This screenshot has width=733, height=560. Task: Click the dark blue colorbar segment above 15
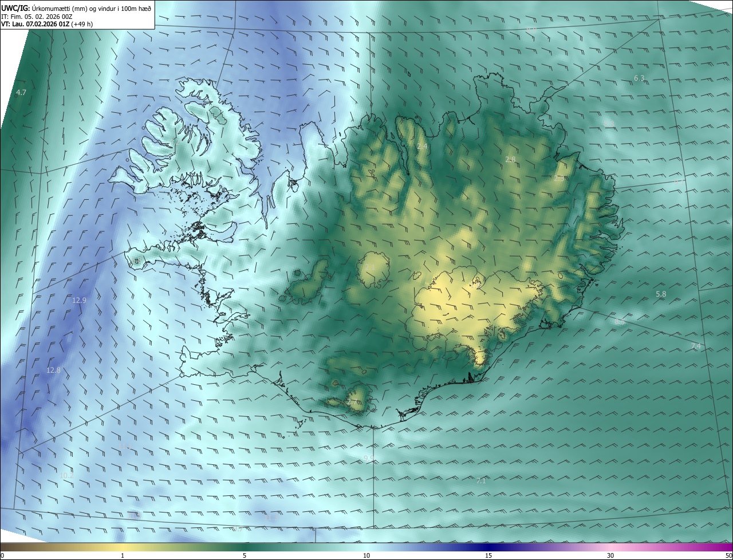[488, 547]
